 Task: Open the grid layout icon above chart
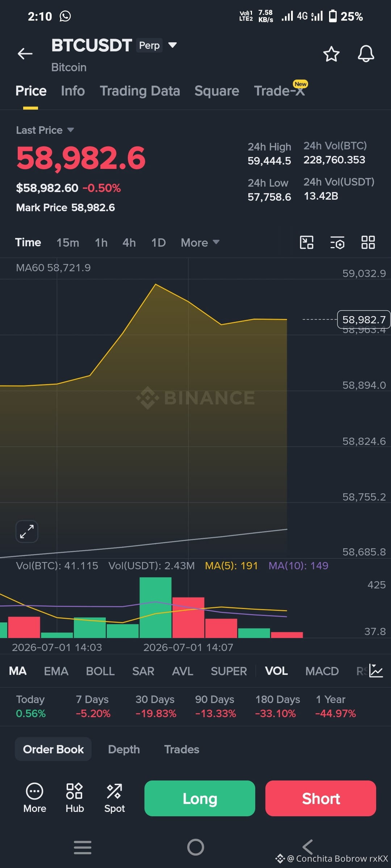coord(368,242)
